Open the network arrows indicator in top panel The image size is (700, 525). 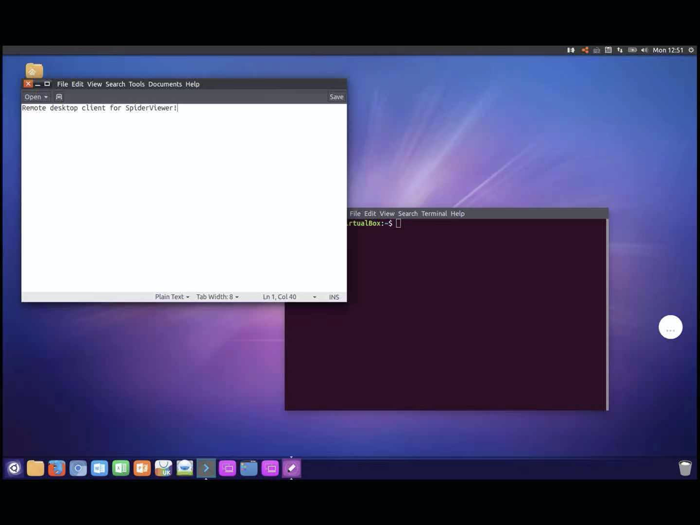(620, 50)
